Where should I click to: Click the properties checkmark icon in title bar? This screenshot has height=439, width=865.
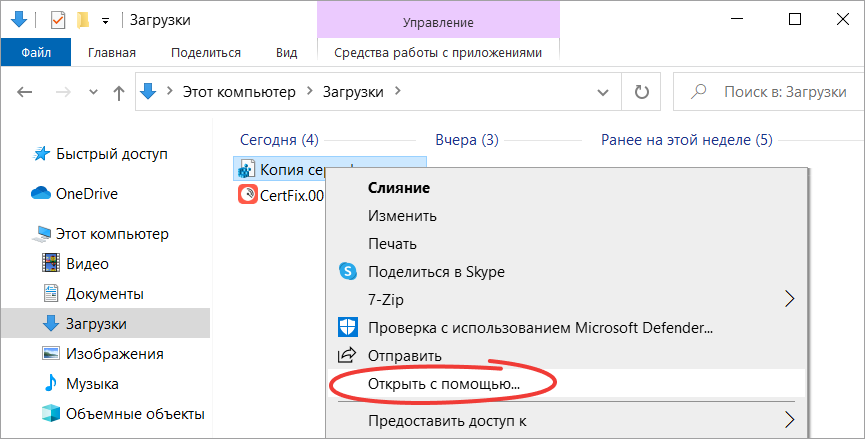(58, 20)
